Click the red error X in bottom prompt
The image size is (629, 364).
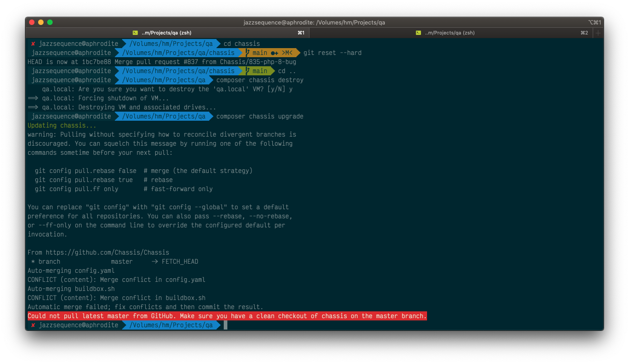(33, 325)
